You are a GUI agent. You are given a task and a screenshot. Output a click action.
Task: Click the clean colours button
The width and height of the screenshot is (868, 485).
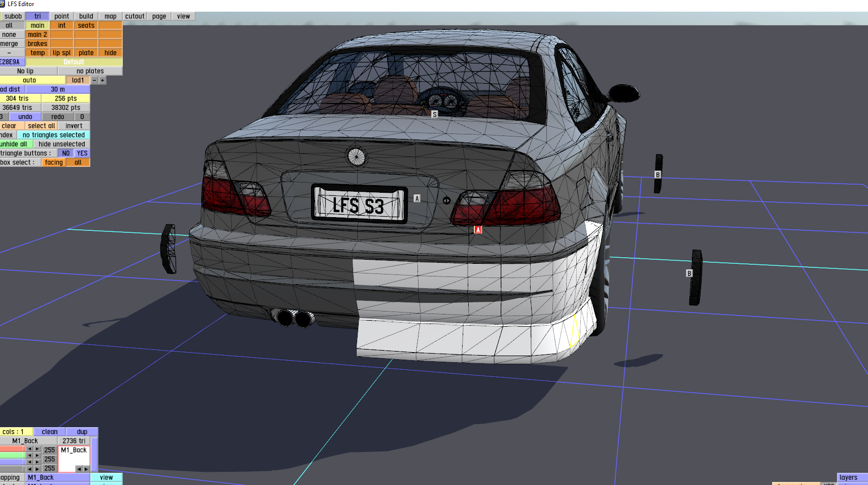50,432
